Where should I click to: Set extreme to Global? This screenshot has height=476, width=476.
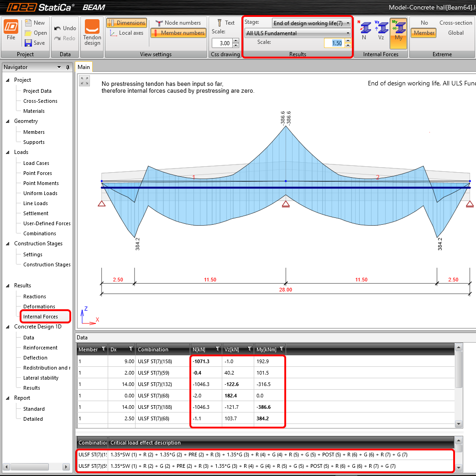455,33
